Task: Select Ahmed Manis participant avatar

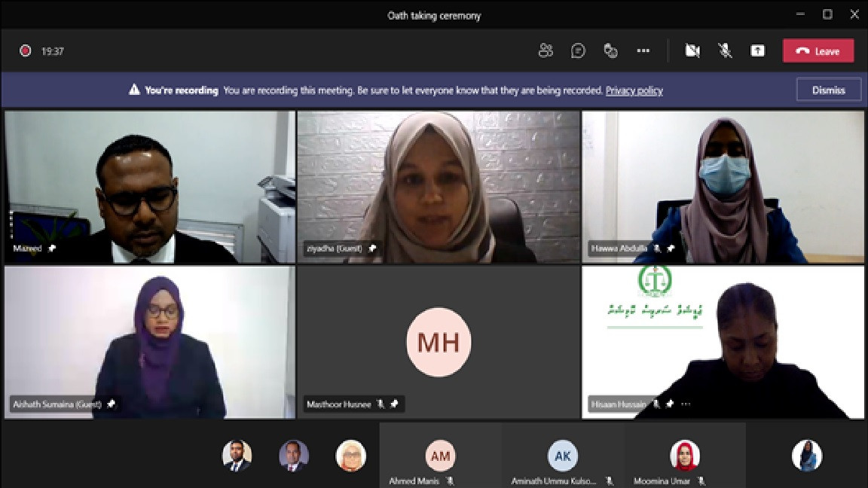Action: [x=440, y=456]
